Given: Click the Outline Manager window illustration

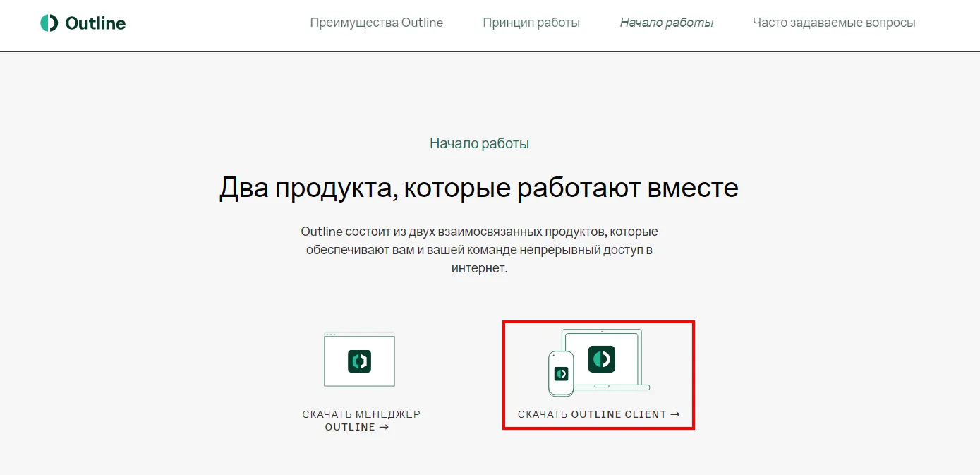Looking at the screenshot, I should [x=359, y=360].
